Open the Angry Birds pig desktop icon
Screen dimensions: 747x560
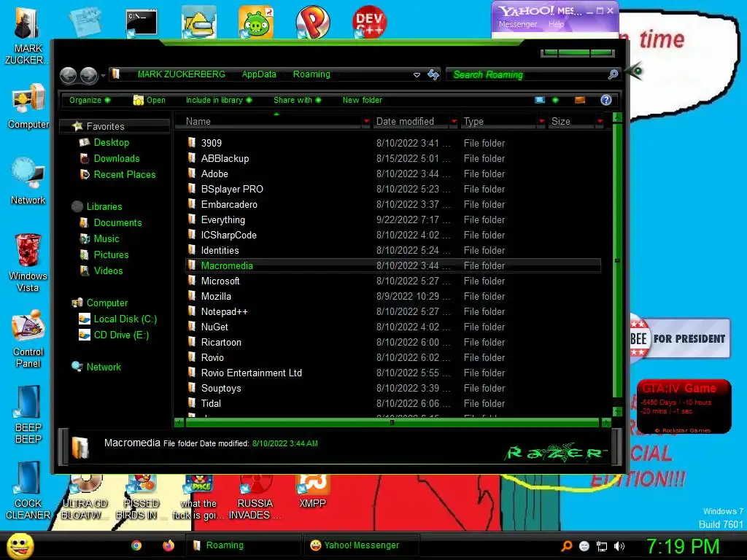[256, 22]
